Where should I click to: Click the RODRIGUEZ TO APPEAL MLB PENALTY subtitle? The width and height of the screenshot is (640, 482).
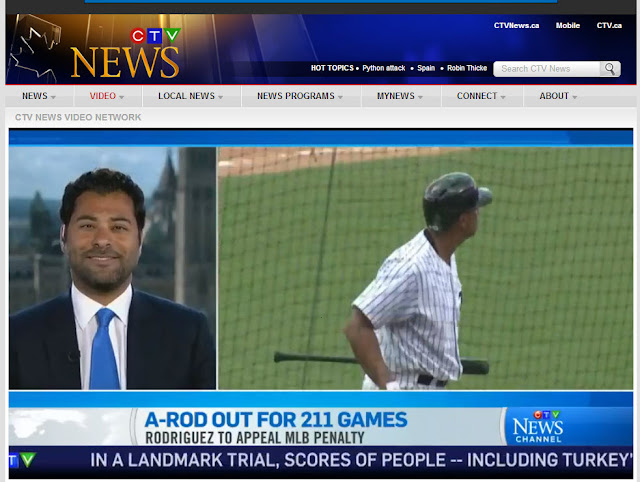(x=255, y=438)
